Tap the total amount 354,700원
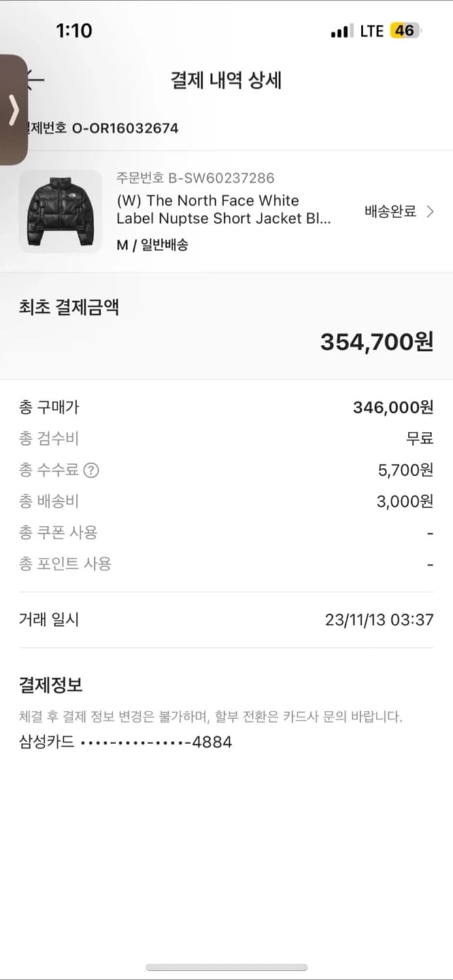The height and width of the screenshot is (980, 453). coord(378,340)
